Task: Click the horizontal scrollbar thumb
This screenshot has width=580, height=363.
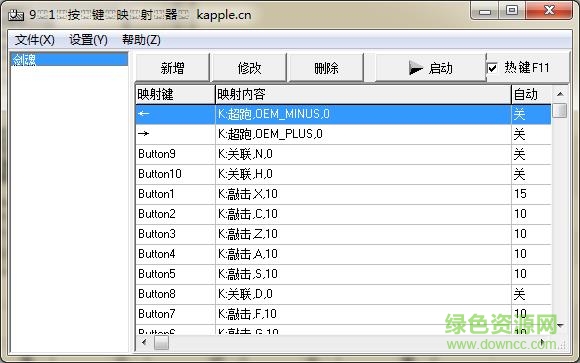Action: pyautogui.click(x=161, y=343)
